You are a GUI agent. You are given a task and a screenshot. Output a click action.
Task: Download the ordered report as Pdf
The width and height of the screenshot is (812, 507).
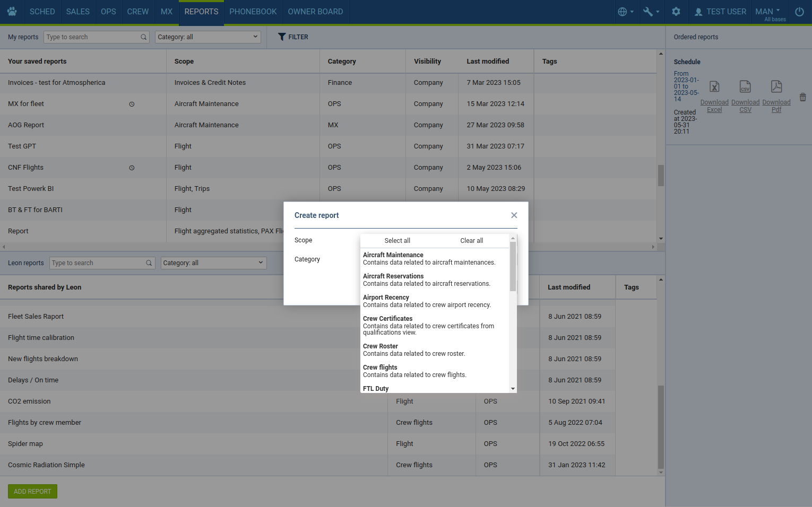click(776, 95)
